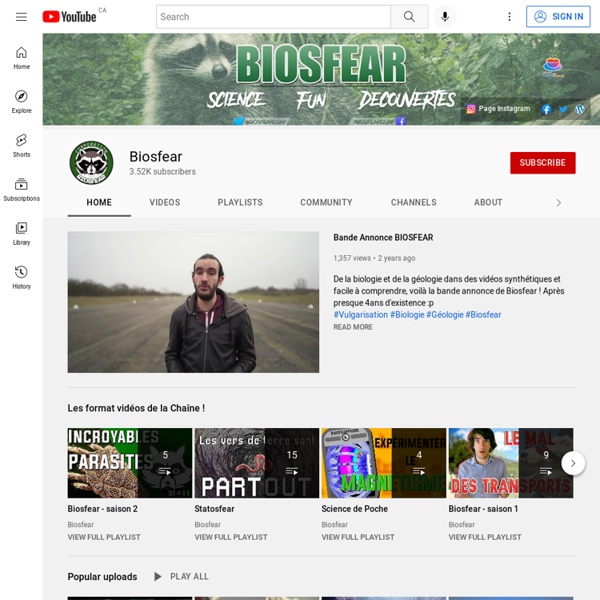
Task: Go to Home in the sidebar
Action: point(21,58)
